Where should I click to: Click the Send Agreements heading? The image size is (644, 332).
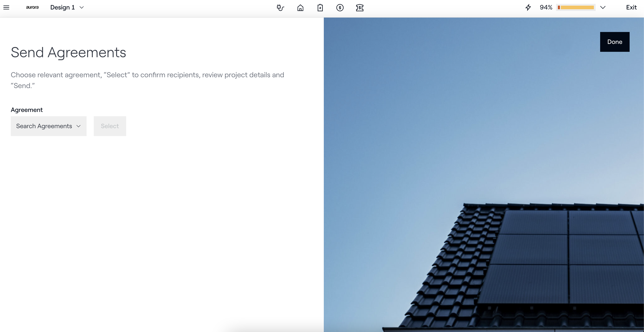[68, 52]
